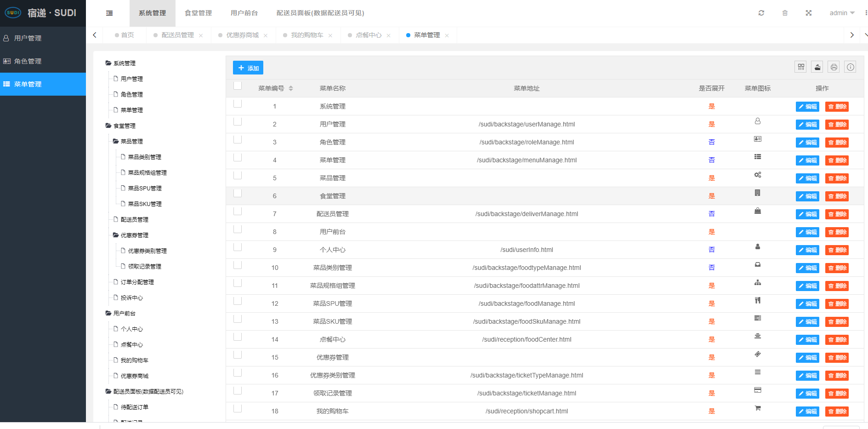Screen dimensions: 868x429
Task: Click the sort arrows on the 菜单编号 column
Action: coord(291,88)
